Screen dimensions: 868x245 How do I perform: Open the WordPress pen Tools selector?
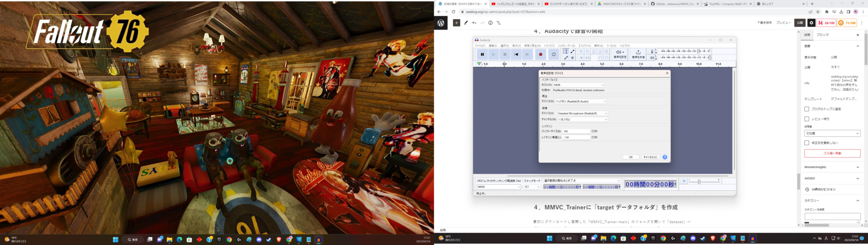tap(466, 23)
